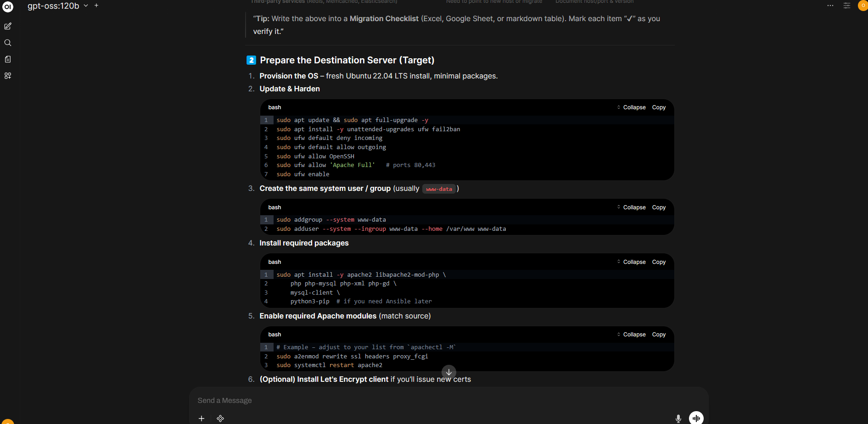The height and width of the screenshot is (424, 868).
Task: Open the Workspace grid icon in the sidebar
Action: pyautogui.click(x=8, y=76)
